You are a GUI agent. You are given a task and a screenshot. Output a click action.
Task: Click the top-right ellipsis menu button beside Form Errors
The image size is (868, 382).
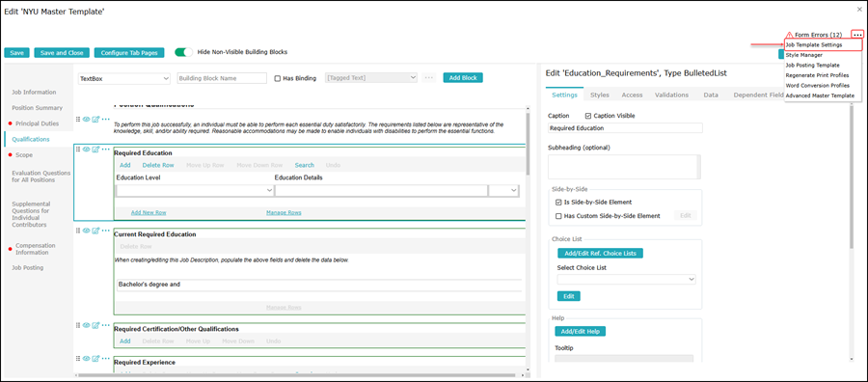857,35
